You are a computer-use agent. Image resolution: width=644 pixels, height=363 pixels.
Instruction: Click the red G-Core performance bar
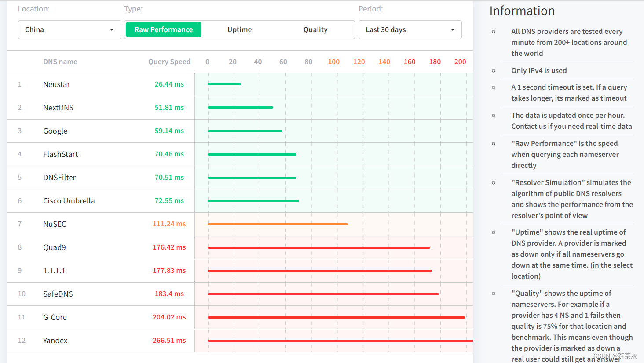pyautogui.click(x=336, y=317)
